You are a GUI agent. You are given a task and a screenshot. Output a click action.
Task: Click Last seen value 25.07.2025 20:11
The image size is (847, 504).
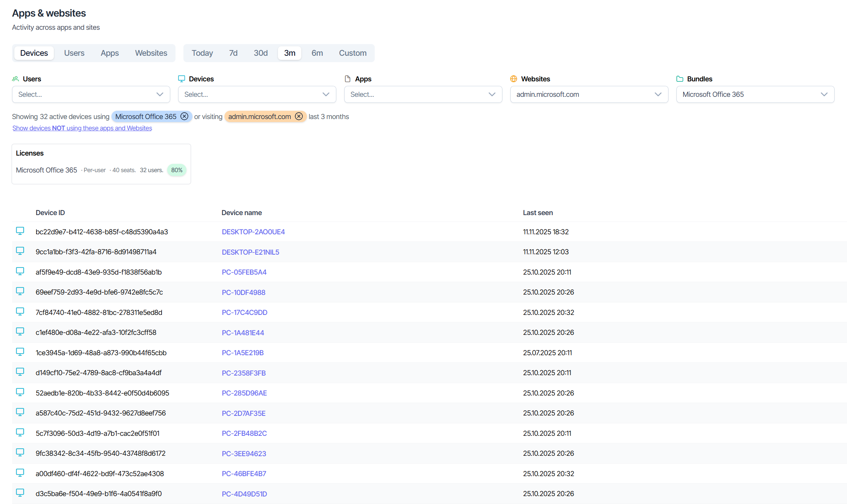coord(547,353)
